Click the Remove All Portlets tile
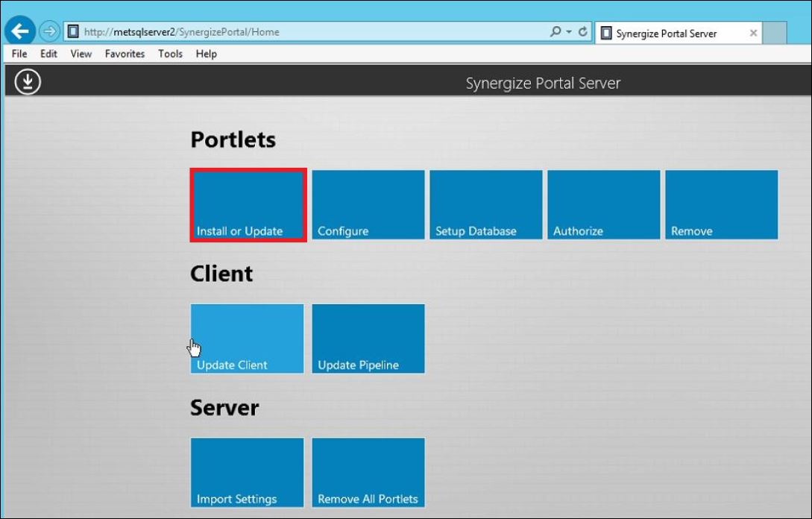 pos(368,472)
